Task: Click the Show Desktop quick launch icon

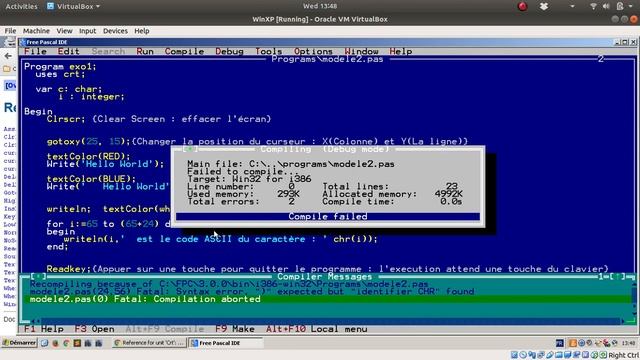Action: tap(44, 343)
